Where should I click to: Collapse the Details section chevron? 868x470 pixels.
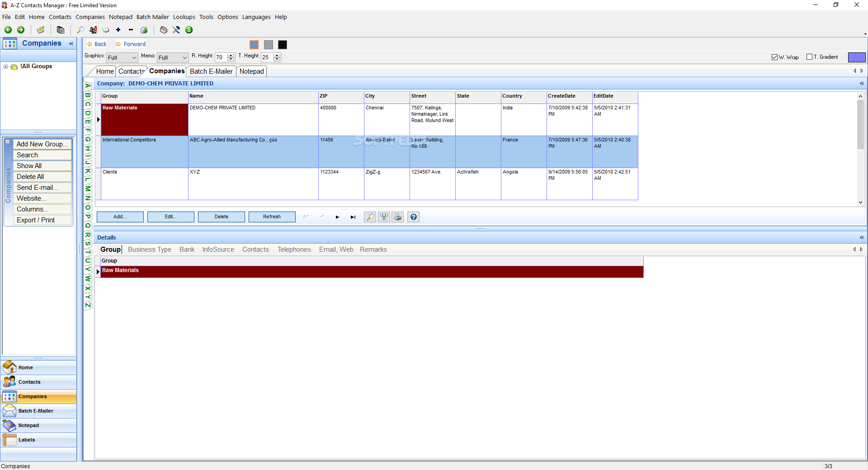[862, 238]
